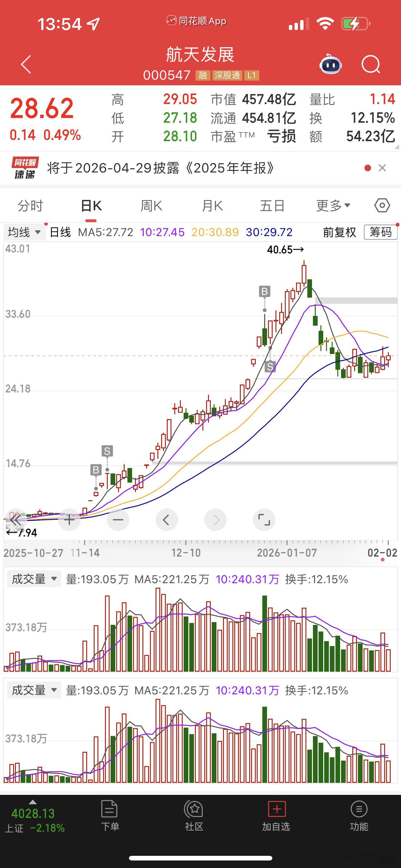The width and height of the screenshot is (401, 868).
Task: Shift the chart to later dates
Action: point(215,520)
